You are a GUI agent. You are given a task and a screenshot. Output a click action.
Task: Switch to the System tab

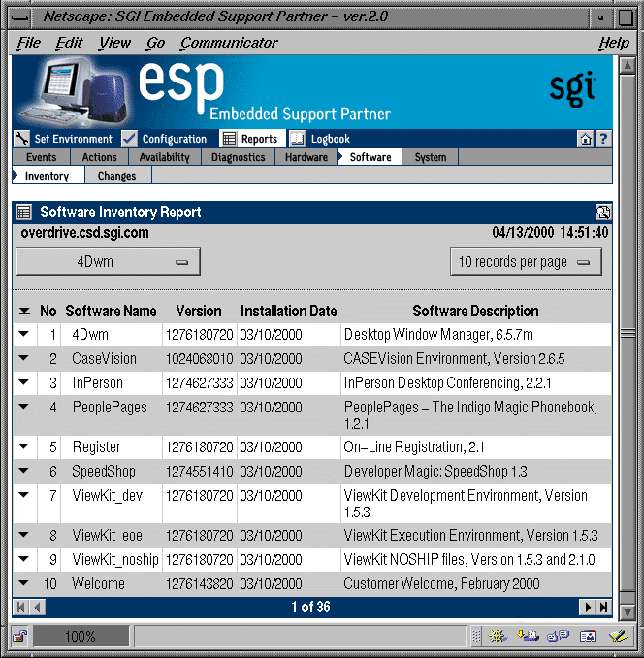pyautogui.click(x=431, y=157)
